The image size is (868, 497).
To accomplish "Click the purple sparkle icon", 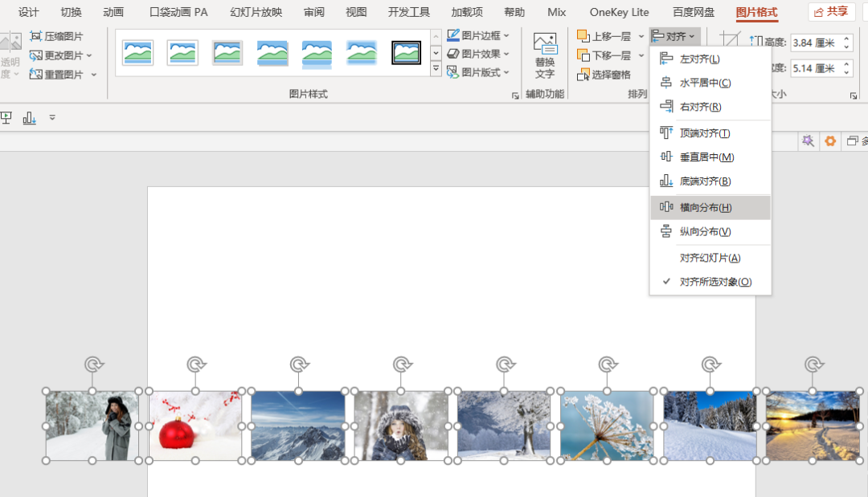I will [x=808, y=141].
